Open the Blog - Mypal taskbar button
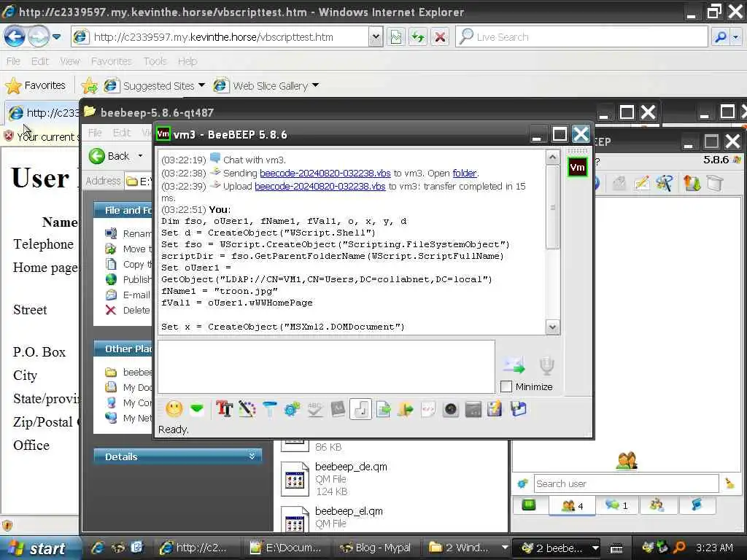This screenshot has height=560, width=747. click(376, 548)
